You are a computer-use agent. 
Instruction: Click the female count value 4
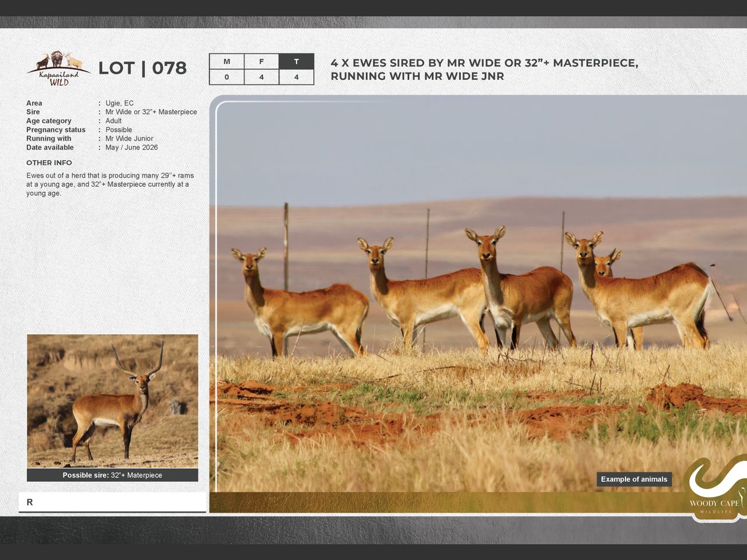coord(261,77)
